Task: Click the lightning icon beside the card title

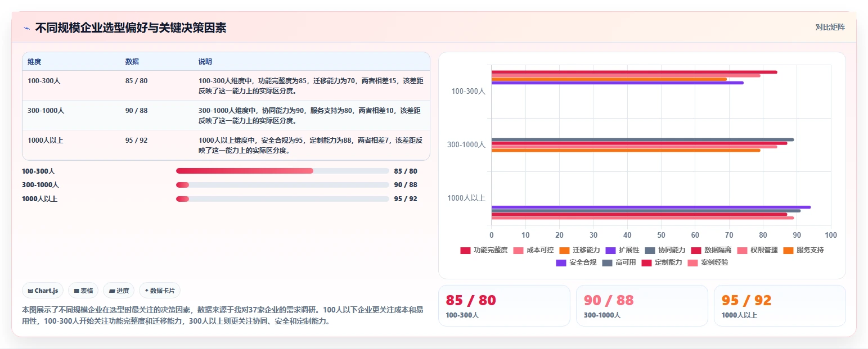Action: [26, 28]
